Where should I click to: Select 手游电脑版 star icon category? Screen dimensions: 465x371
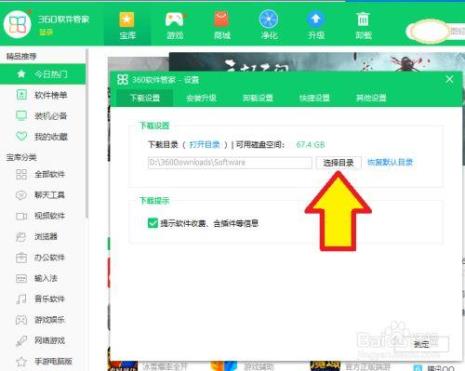click(21, 361)
